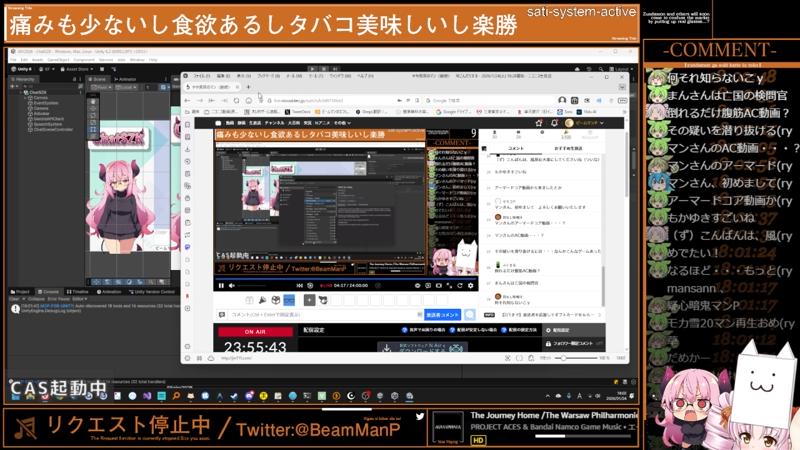This screenshot has height=450, width=800.
Task: Select the Rotate tool in Unity Scene overlay
Action: pyautogui.click(x=92, y=116)
